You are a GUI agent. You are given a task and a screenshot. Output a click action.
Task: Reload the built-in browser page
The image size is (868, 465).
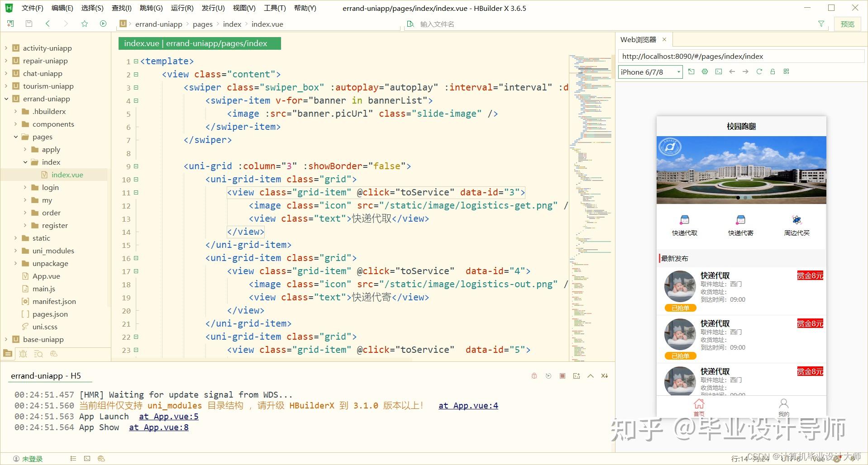pyautogui.click(x=759, y=71)
